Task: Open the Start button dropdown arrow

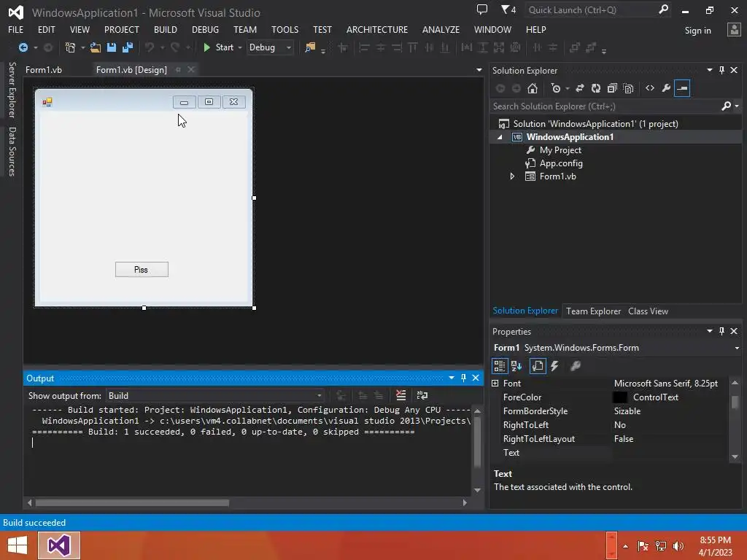Action: click(240, 47)
